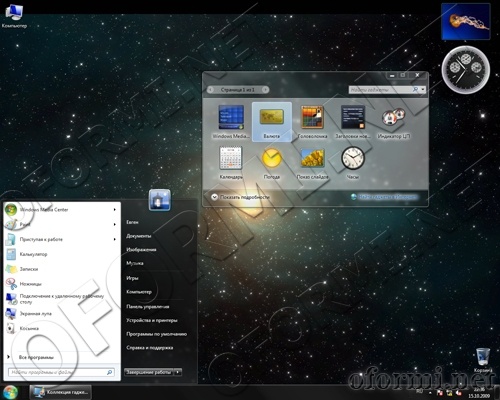Image resolution: width=500 pixels, height=400 pixels.
Task: Click the Приступая к работе icon
Action: (11, 239)
